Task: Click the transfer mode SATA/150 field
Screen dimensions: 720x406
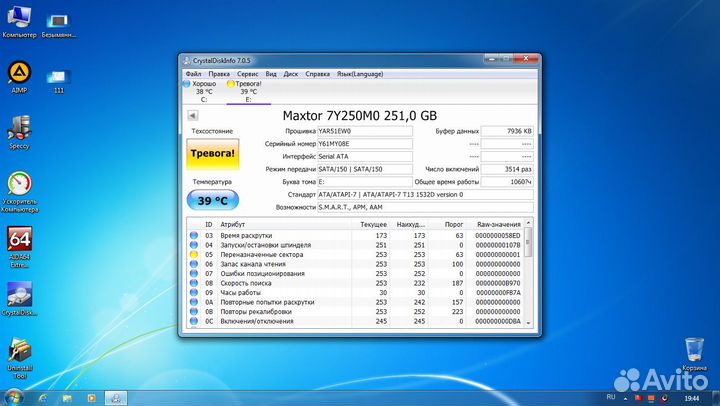Action: [x=365, y=169]
